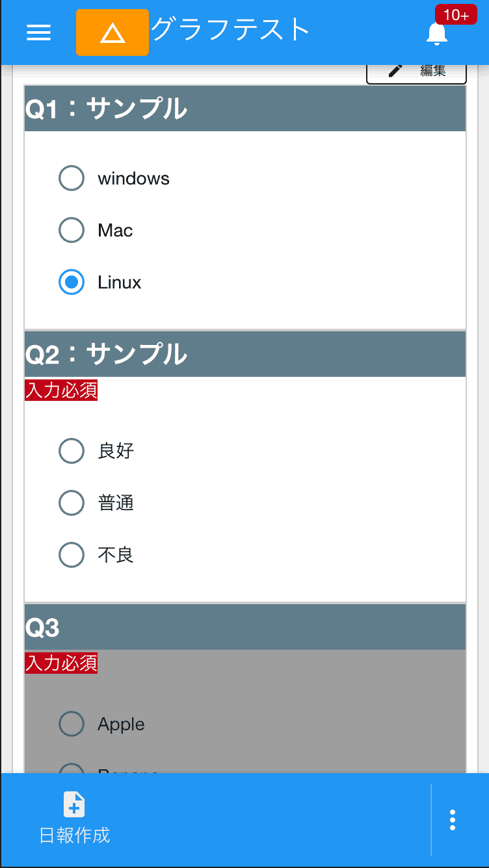Collapse the Q1：サンプル section header
This screenshot has height=868, width=489.
(x=244, y=108)
